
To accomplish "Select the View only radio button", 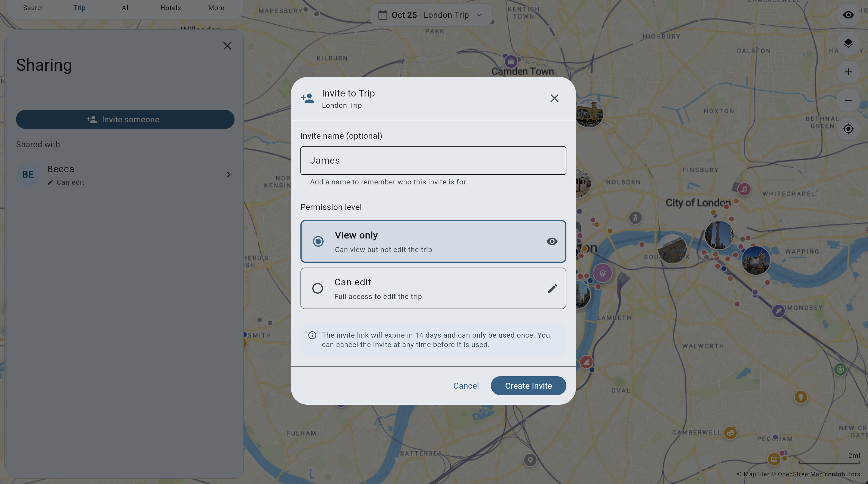I will 318,241.
